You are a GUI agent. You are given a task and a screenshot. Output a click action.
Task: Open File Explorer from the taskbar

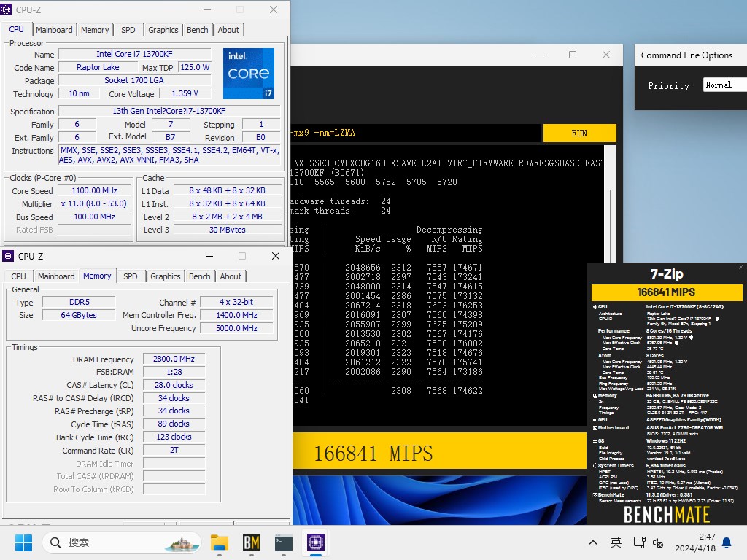coord(220,542)
